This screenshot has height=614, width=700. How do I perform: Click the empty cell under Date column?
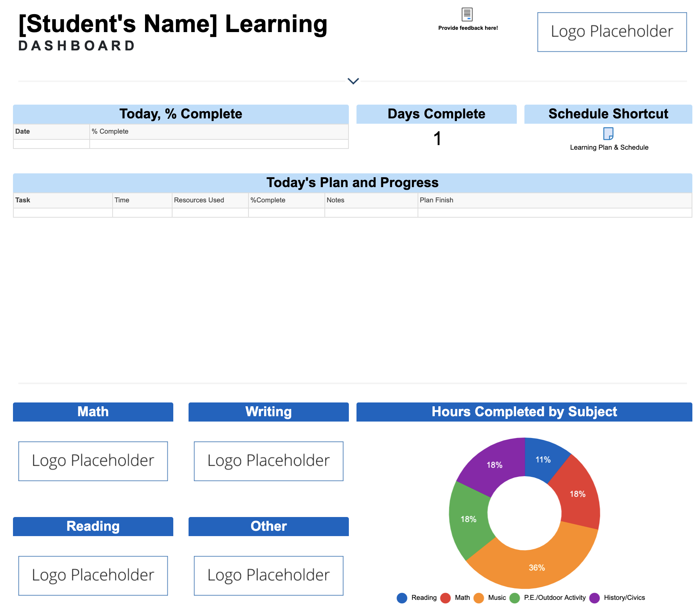point(51,144)
